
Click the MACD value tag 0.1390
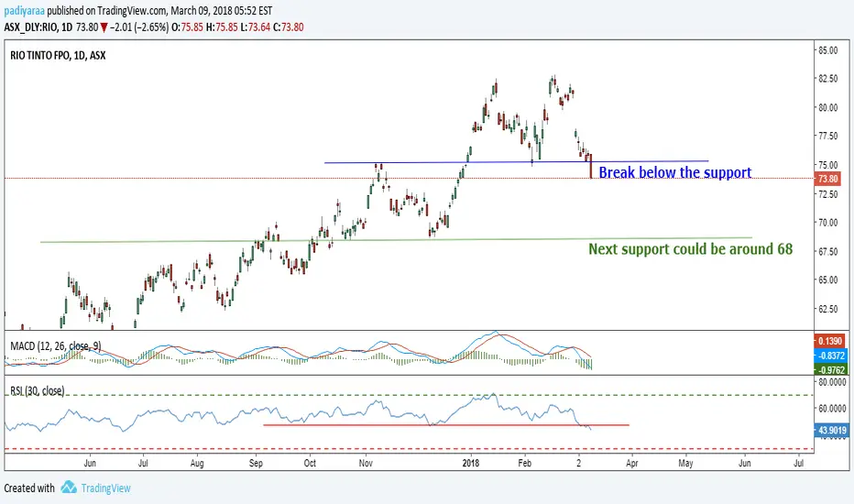pos(829,341)
